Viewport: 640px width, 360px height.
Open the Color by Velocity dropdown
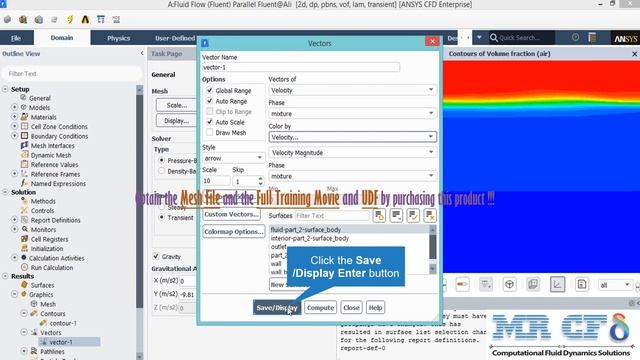tap(352, 137)
